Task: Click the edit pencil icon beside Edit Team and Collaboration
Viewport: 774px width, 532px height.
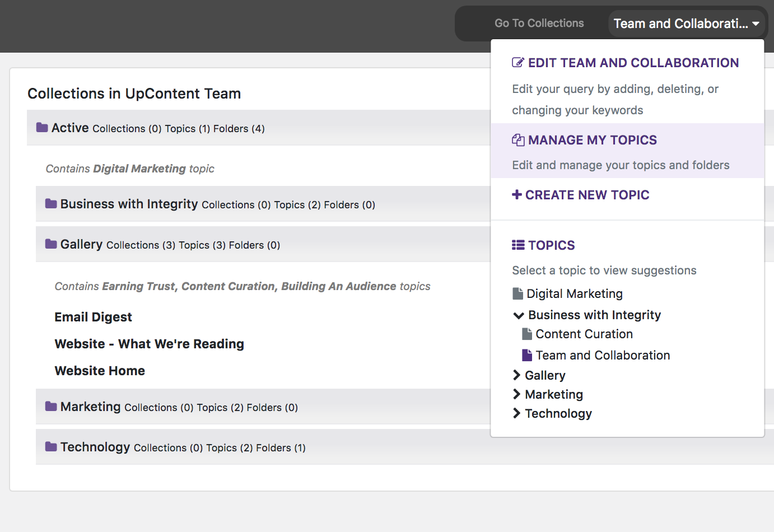Action: click(518, 63)
